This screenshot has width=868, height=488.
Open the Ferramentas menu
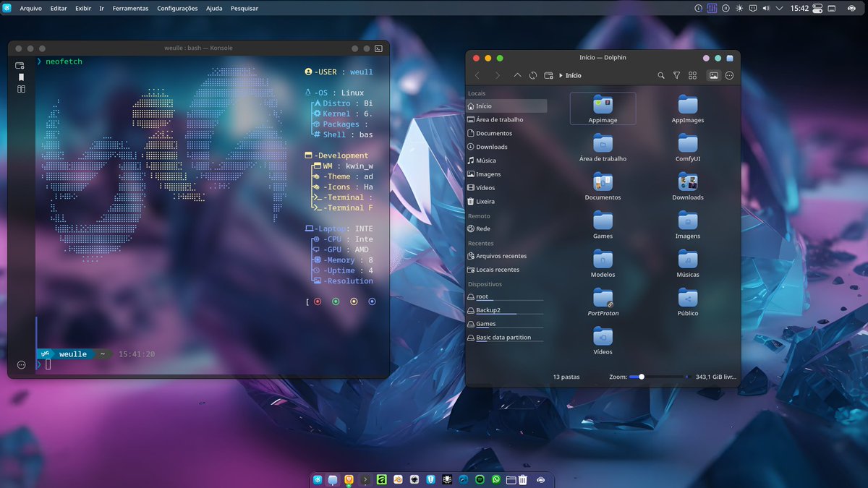click(x=131, y=8)
